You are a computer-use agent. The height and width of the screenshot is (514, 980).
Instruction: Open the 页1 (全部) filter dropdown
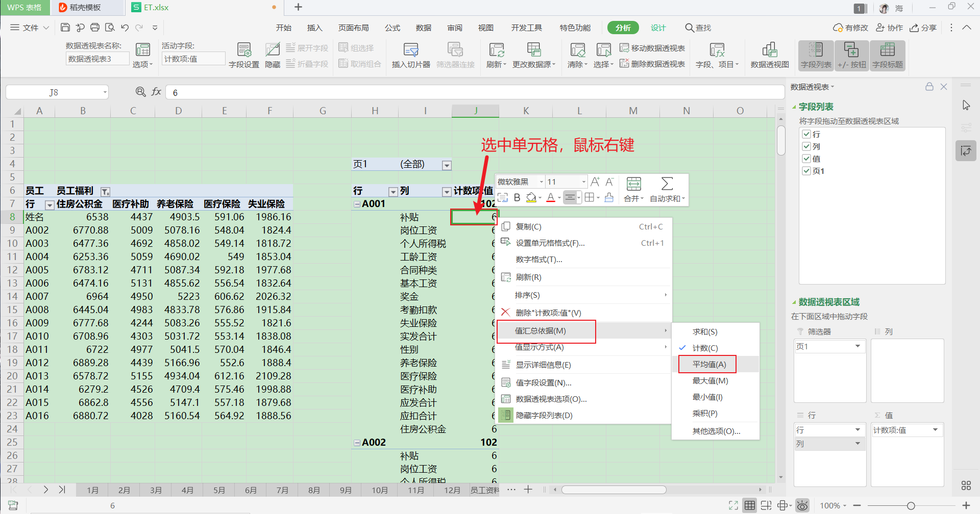click(447, 165)
